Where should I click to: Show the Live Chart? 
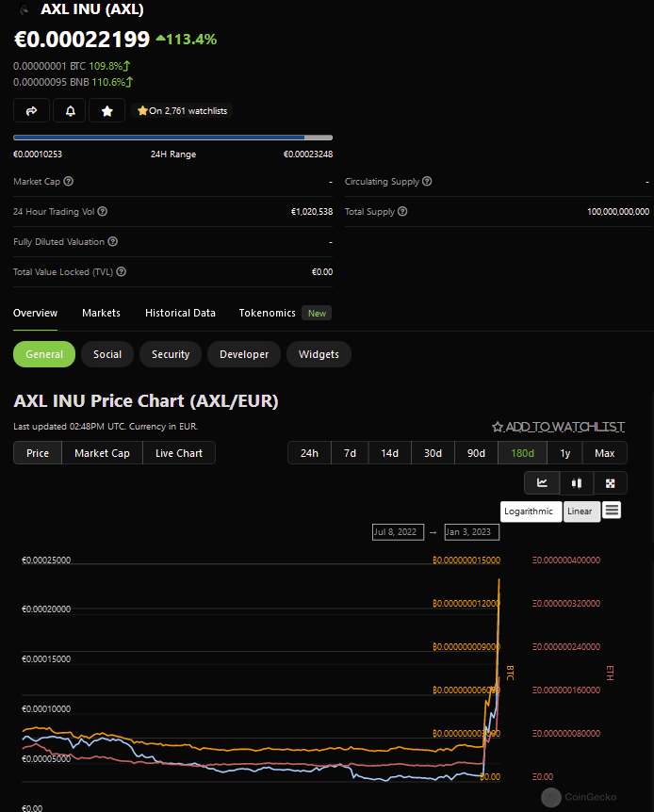(179, 453)
